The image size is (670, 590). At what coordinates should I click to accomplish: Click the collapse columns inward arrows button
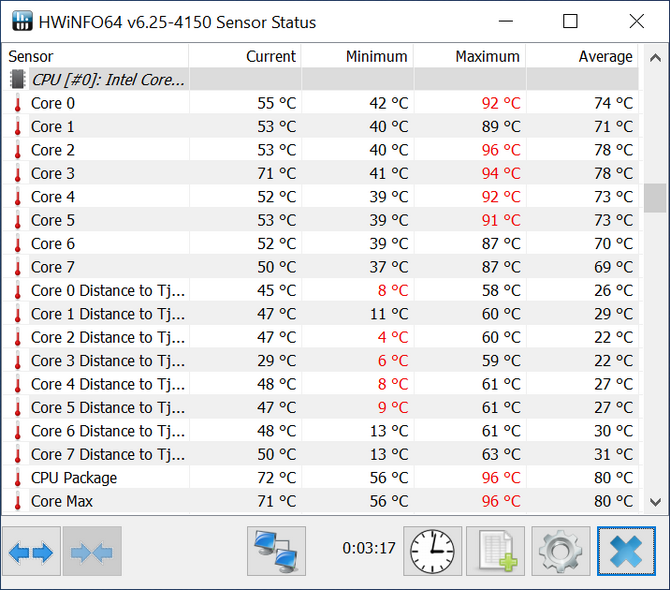click(92, 551)
